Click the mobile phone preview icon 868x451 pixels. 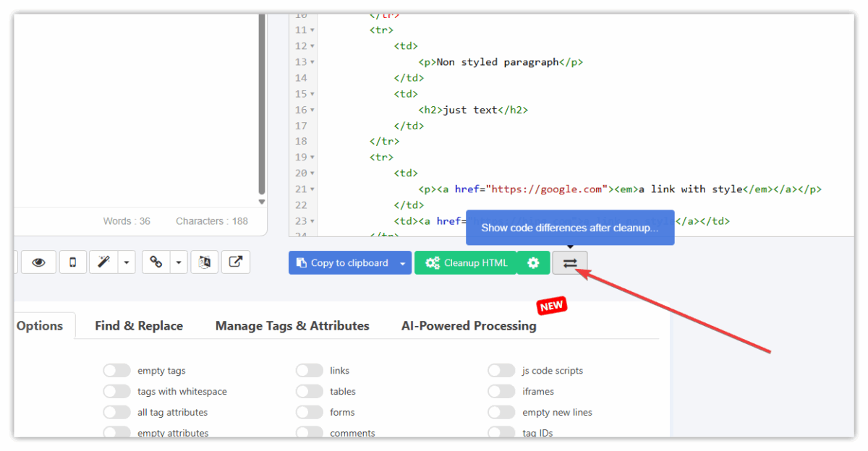[x=72, y=262]
